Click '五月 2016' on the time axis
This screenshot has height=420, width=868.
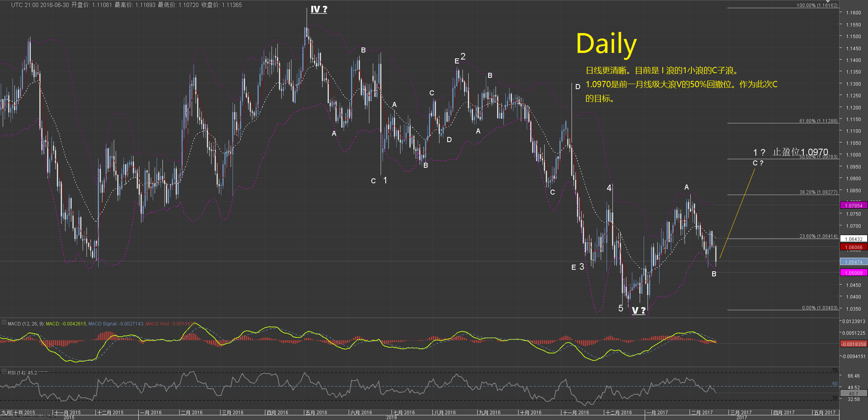(x=316, y=413)
